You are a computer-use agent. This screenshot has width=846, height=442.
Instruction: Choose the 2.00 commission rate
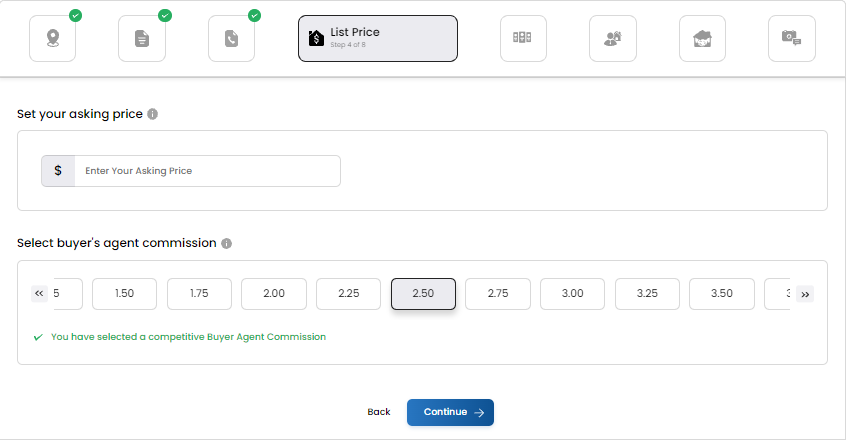(x=274, y=294)
